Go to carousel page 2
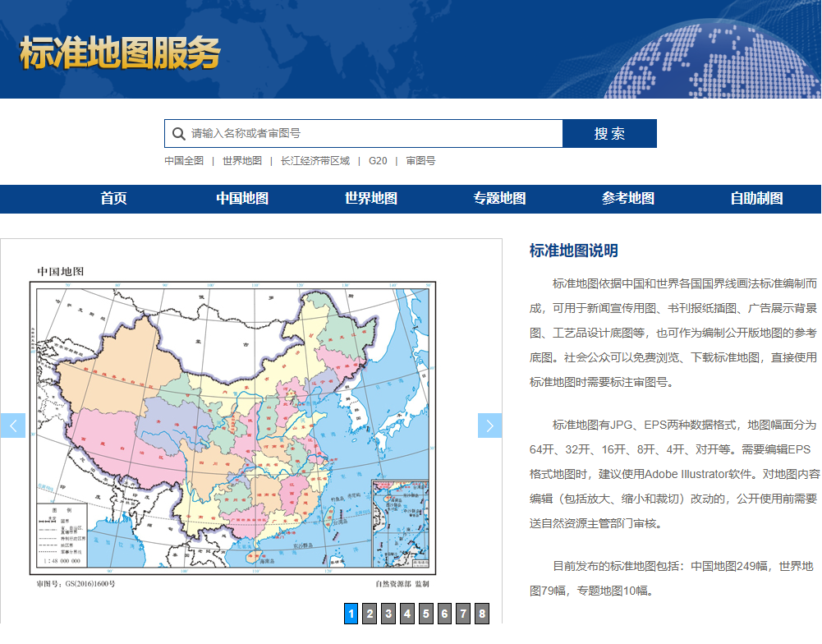This screenshot has height=644, width=822. click(370, 613)
